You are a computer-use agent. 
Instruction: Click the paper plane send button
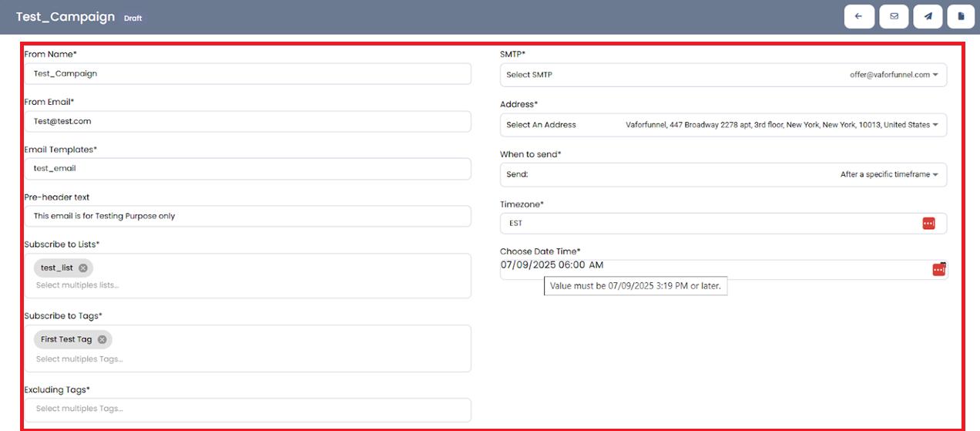pos(928,16)
